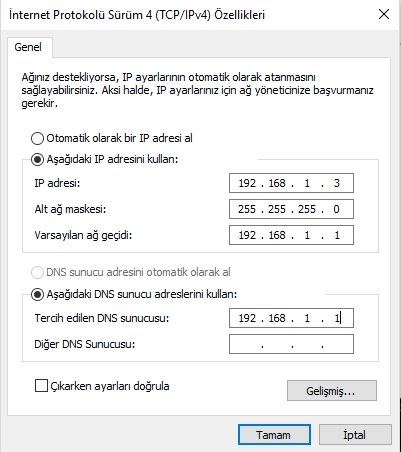Click the Alt ağ maskesi field

[291, 209]
